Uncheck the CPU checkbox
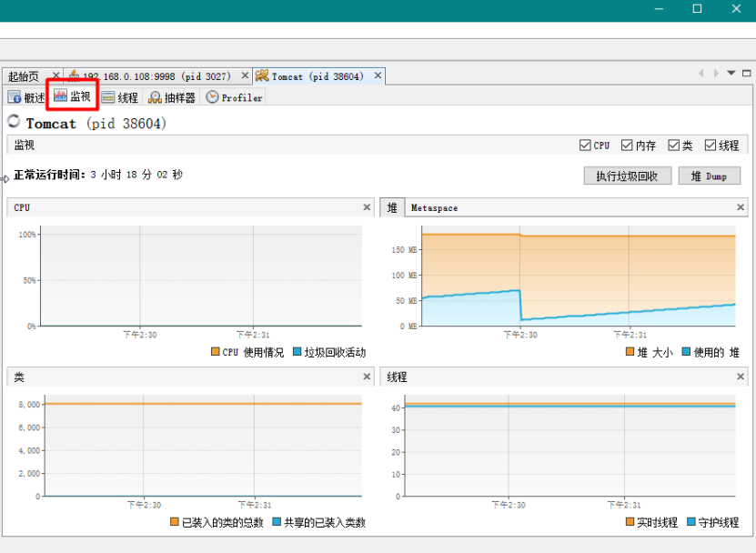 coord(585,146)
